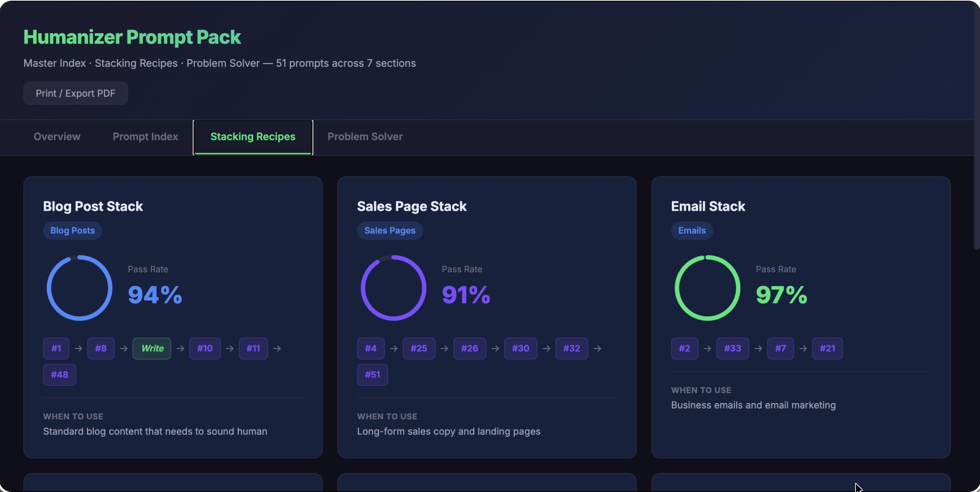Click the Blog Posts category tag

[x=72, y=231]
